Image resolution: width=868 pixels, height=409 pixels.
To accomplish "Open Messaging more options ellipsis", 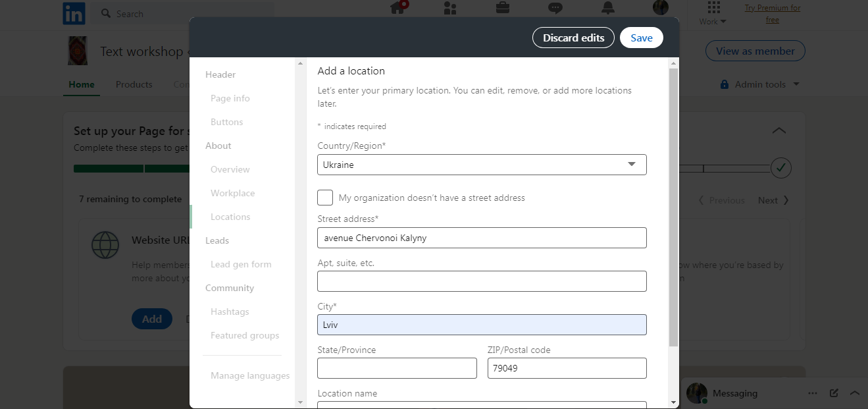I will [813, 393].
